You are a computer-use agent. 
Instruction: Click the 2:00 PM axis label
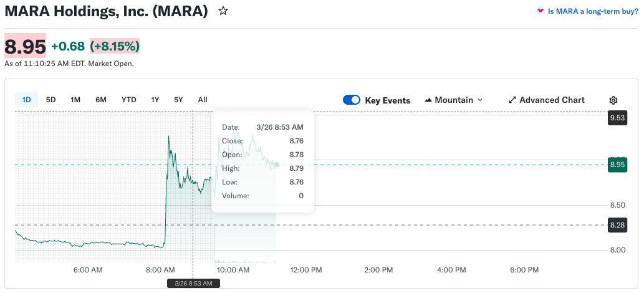(378, 270)
